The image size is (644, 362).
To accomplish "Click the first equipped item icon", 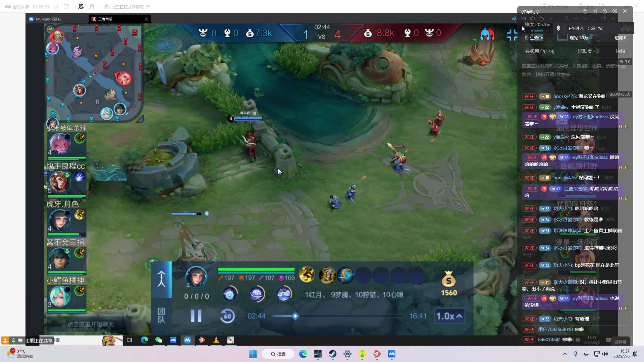I will coord(307,275).
